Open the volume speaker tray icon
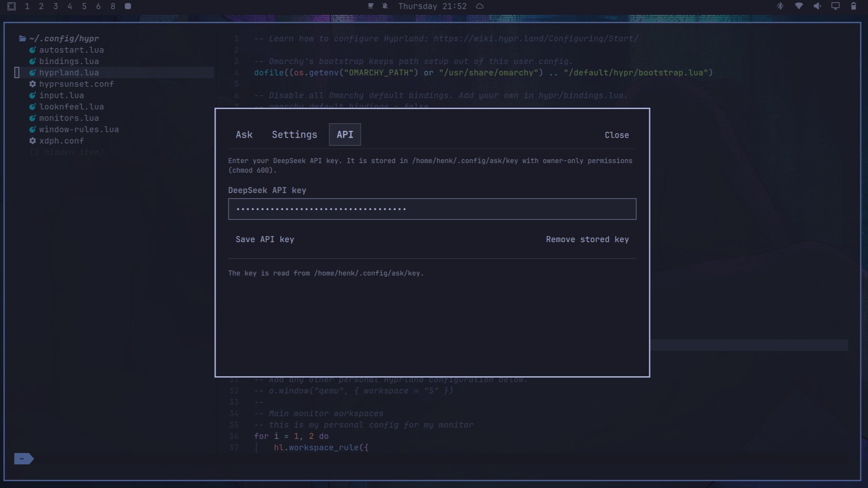The image size is (868, 488). (x=817, y=6)
